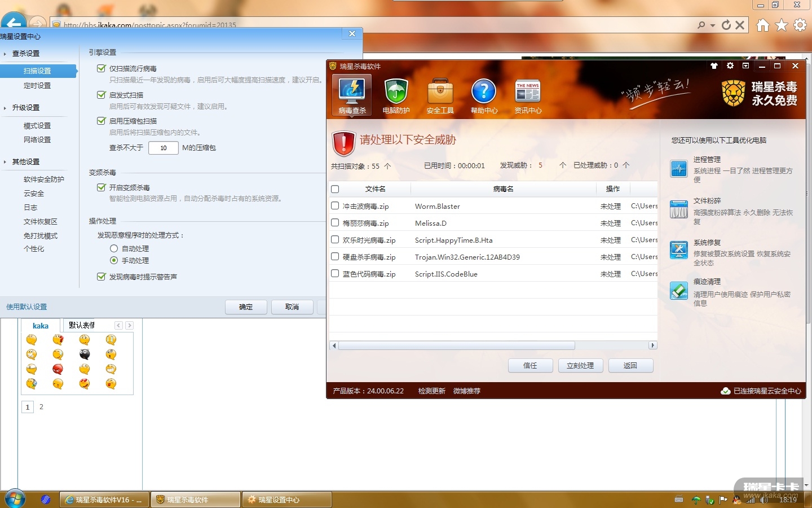Click the browser stop (X) icon in the address bar
The height and width of the screenshot is (508, 812).
click(x=740, y=25)
